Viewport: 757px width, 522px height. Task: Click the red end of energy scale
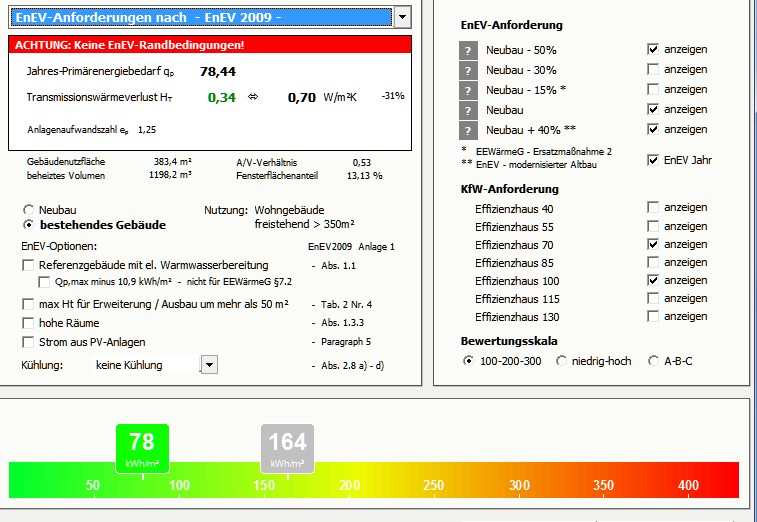725,480
